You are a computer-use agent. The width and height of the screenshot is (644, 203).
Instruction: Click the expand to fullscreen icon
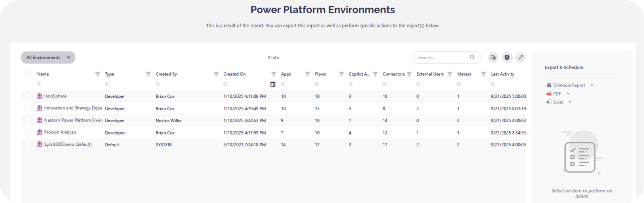click(x=520, y=57)
